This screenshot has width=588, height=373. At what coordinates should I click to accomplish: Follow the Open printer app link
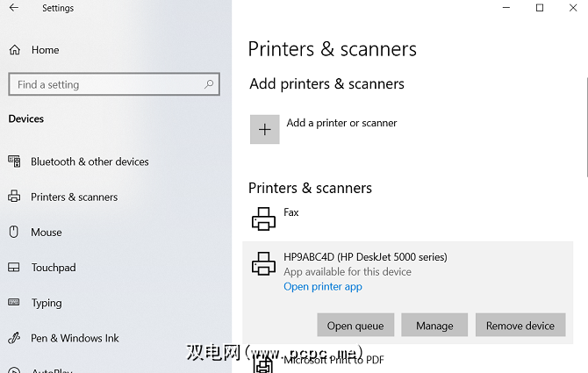click(x=323, y=287)
